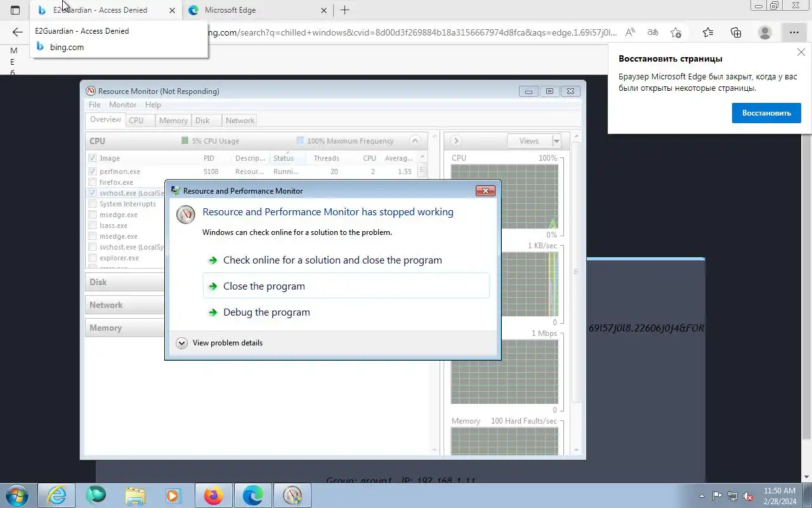
Task: Choose Close the program
Action: point(346,286)
